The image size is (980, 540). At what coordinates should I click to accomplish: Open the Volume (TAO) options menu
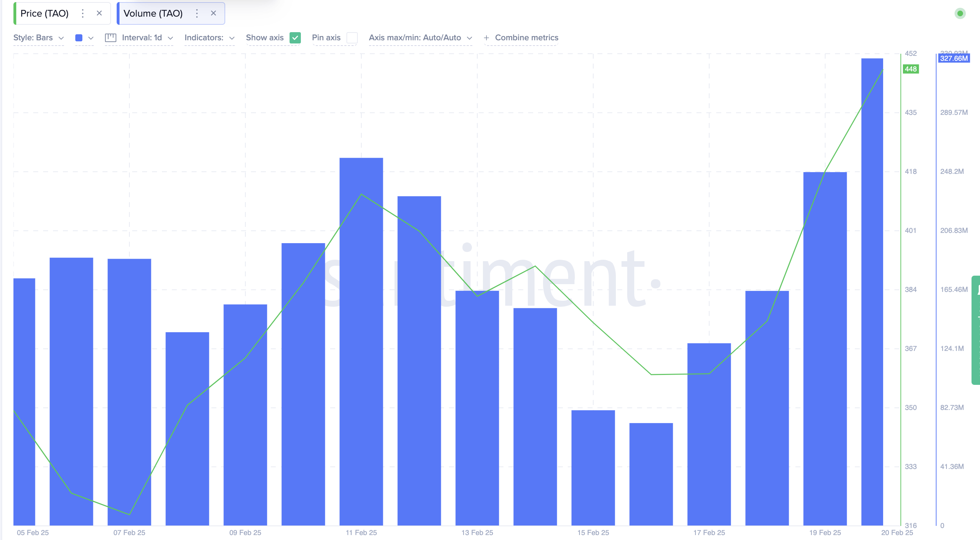[198, 13]
